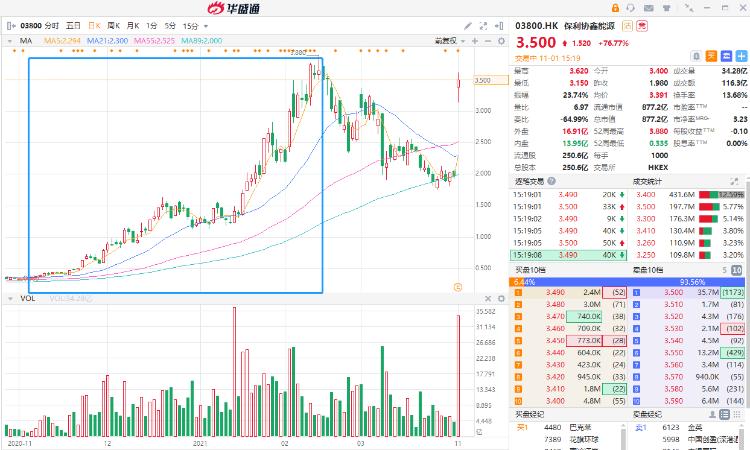
Task: Click the MA21:2.300 indicator label
Action: (x=107, y=41)
